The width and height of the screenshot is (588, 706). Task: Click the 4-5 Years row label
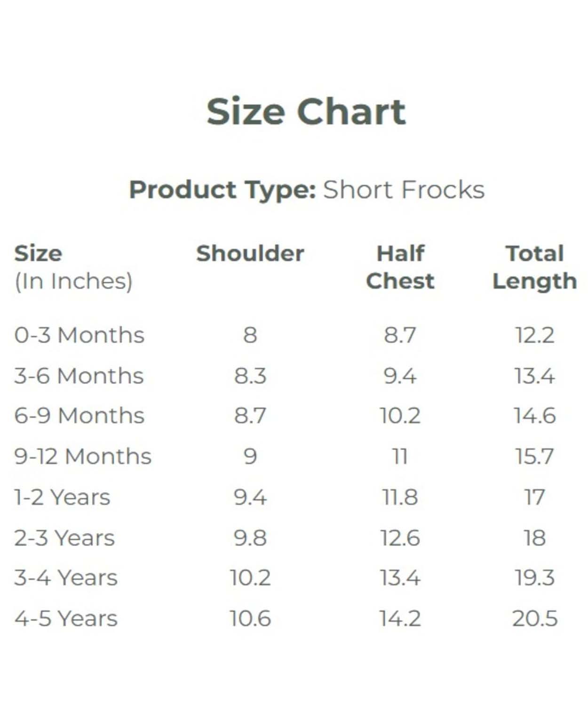[x=66, y=618]
